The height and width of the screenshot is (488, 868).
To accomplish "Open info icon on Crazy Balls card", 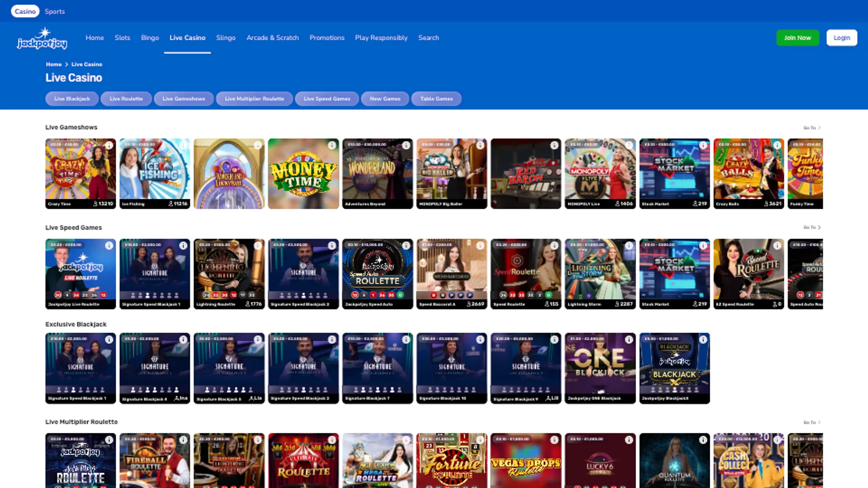I will click(777, 145).
